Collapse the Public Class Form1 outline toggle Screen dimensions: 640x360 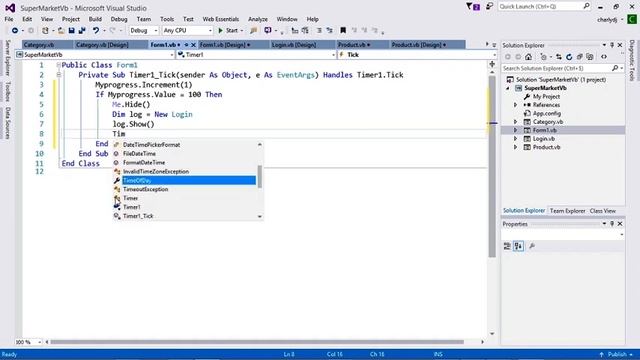58,65
